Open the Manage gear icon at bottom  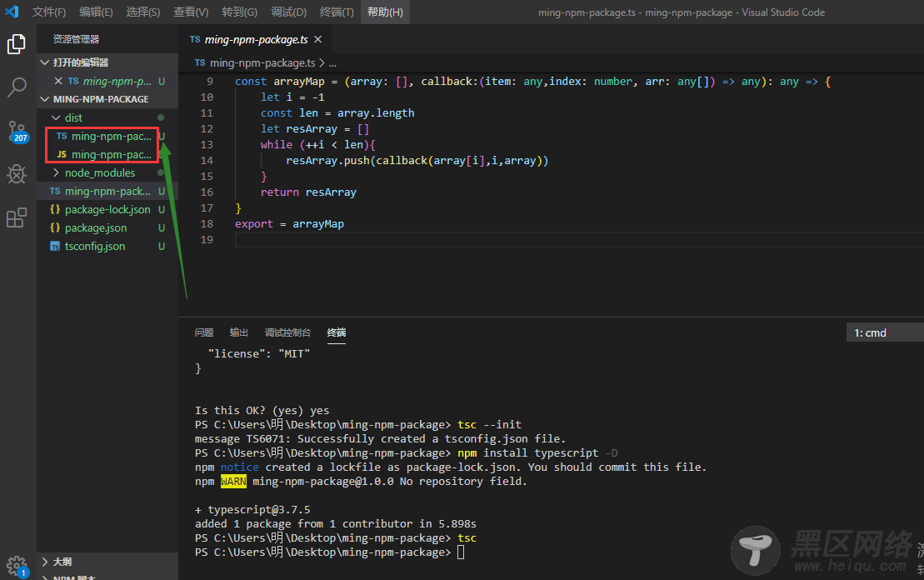pos(17,567)
